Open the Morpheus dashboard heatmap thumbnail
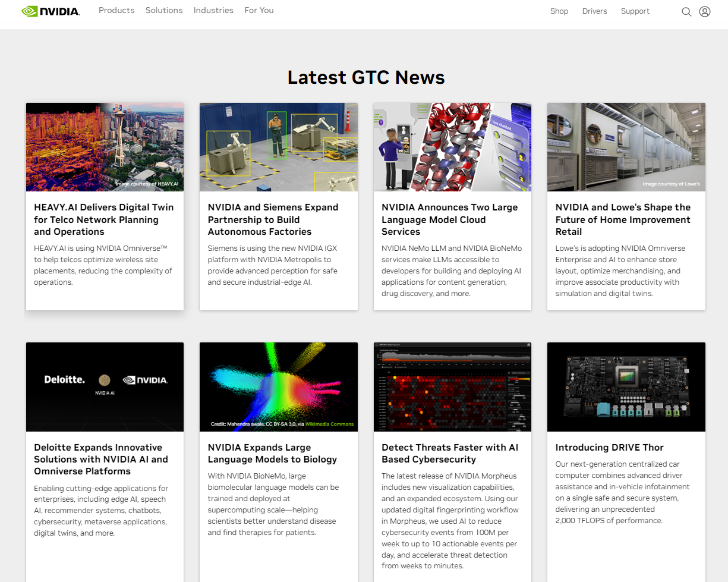The width and height of the screenshot is (728, 582). click(452, 387)
